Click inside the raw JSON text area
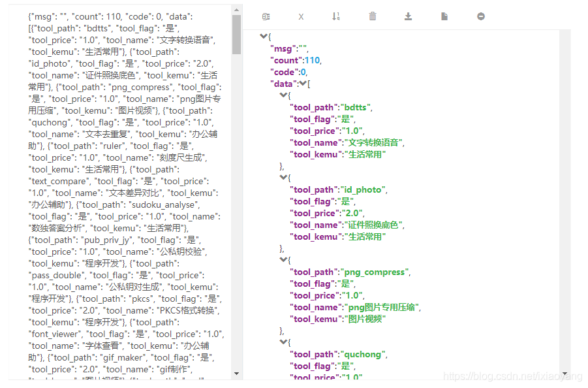 coord(120,193)
